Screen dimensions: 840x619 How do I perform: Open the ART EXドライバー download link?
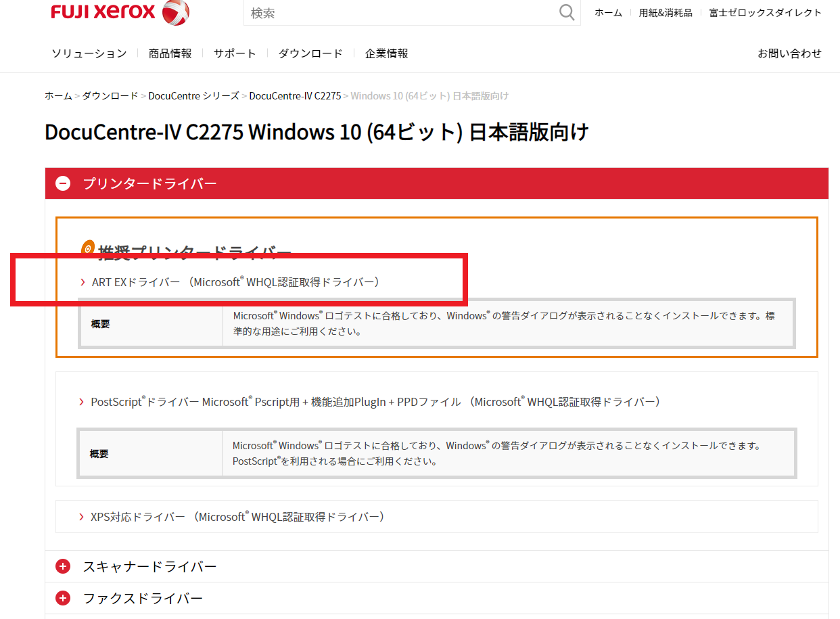(x=235, y=282)
